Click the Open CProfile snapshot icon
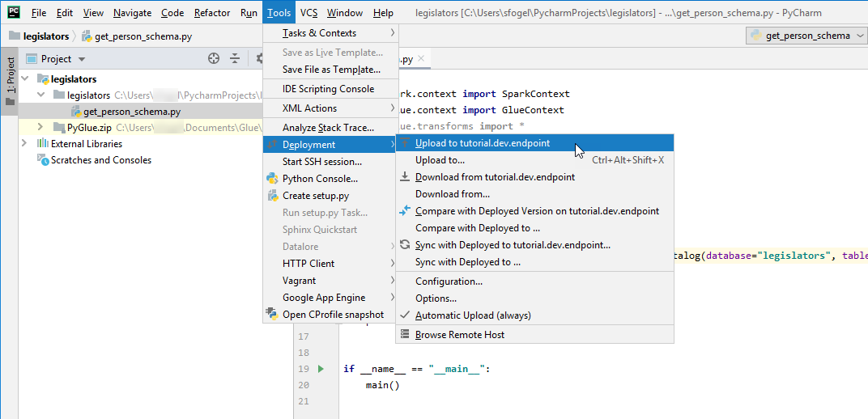This screenshot has width=868, height=419. 272,315
